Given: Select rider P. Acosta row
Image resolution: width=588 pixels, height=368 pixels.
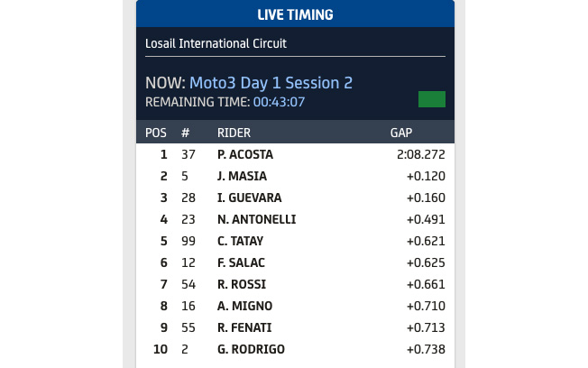Looking at the screenshot, I should 245,154.
